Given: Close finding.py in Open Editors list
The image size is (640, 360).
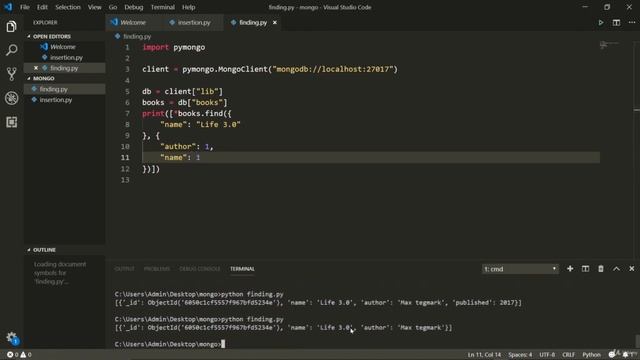Looking at the screenshot, I should pyautogui.click(x=36, y=68).
